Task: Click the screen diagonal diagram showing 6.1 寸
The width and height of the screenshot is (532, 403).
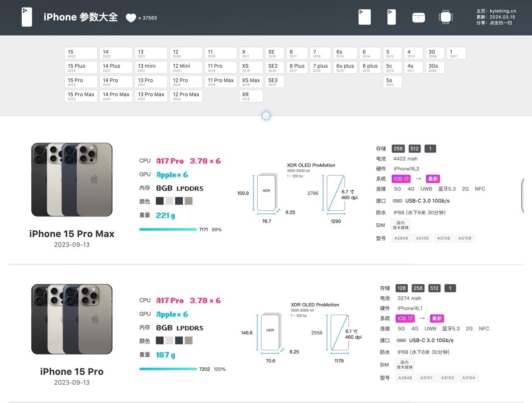Action: click(340, 332)
